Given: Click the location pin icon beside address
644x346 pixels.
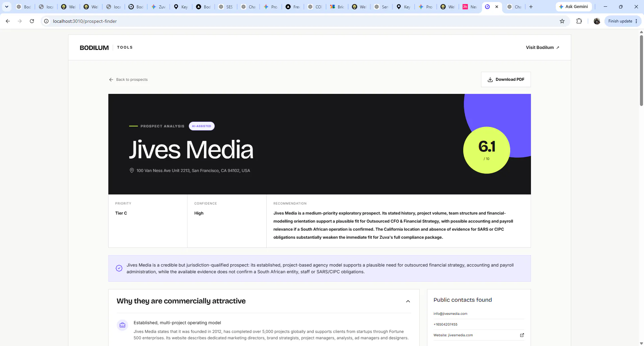Looking at the screenshot, I should tap(132, 171).
